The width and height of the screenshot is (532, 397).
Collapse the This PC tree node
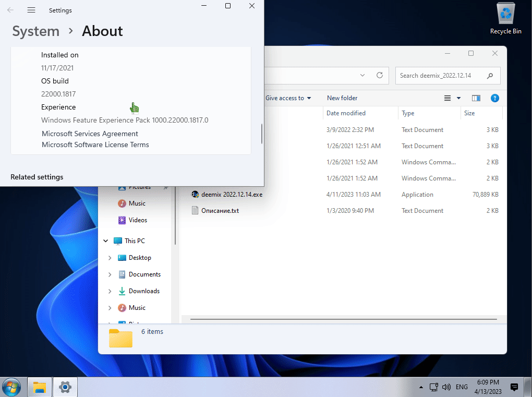pyautogui.click(x=106, y=241)
